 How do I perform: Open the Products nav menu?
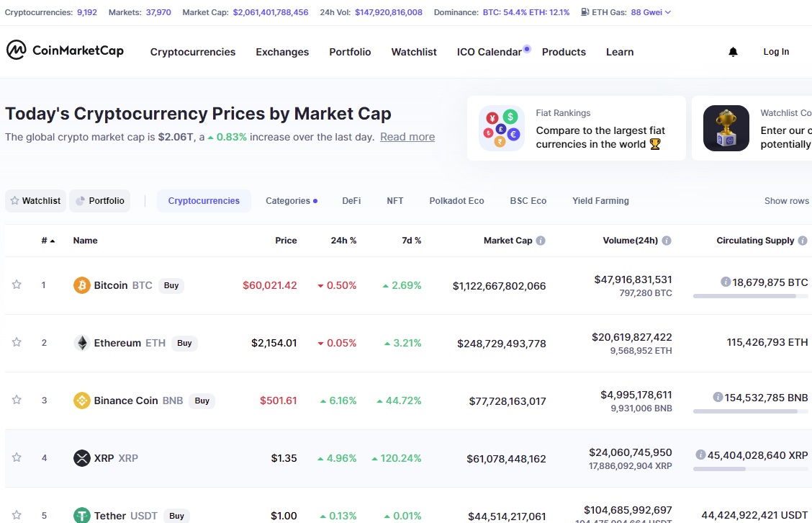(x=564, y=52)
